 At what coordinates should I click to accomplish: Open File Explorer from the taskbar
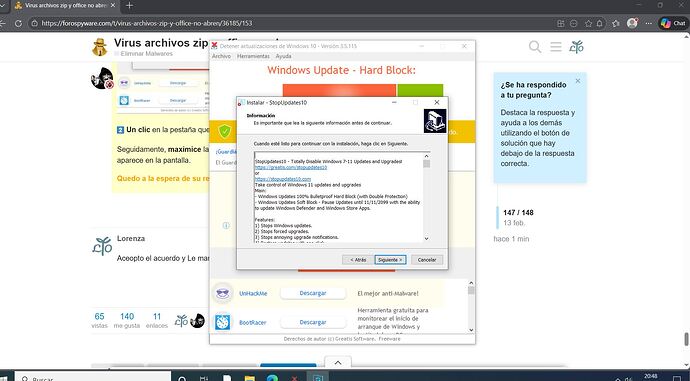point(250,378)
